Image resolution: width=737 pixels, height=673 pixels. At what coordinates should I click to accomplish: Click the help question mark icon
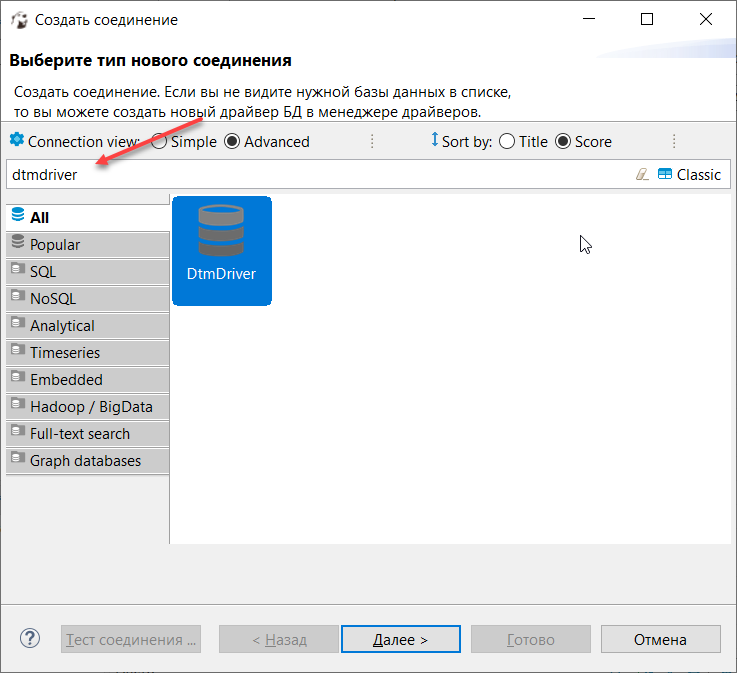coord(30,638)
